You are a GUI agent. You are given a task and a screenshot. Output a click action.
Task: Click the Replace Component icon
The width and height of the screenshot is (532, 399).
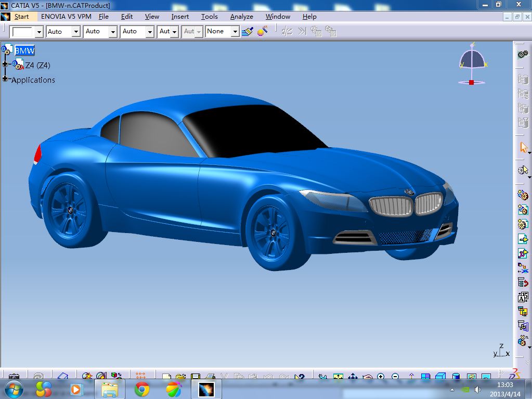pos(523,268)
